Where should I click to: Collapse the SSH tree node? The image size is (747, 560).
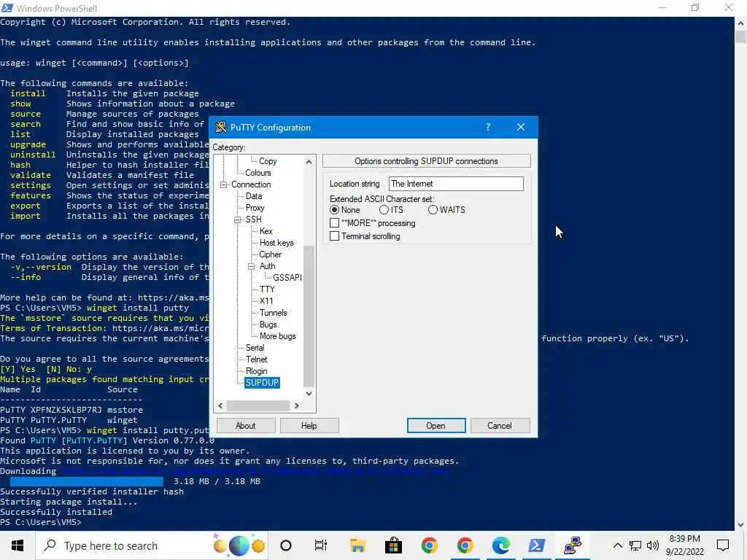point(237,219)
